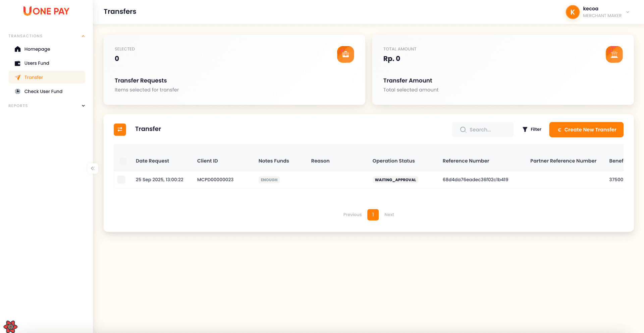Viewport: 644px width, 333px height.
Task: Click the One Pay logo
Action: click(46, 11)
